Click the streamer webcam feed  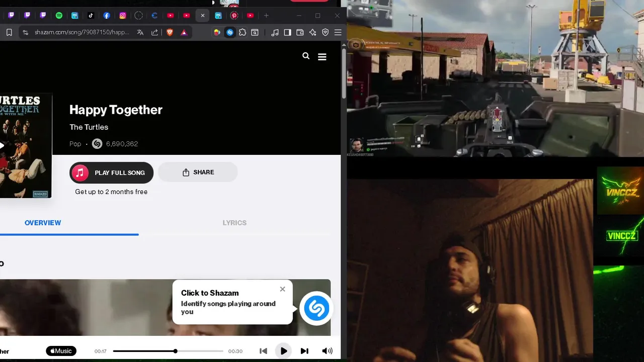[x=470, y=270]
